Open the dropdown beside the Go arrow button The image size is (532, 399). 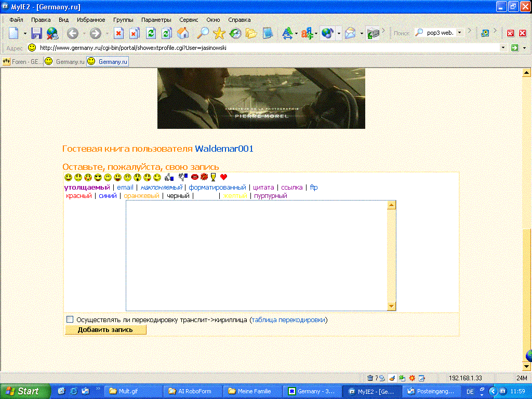tap(525, 48)
